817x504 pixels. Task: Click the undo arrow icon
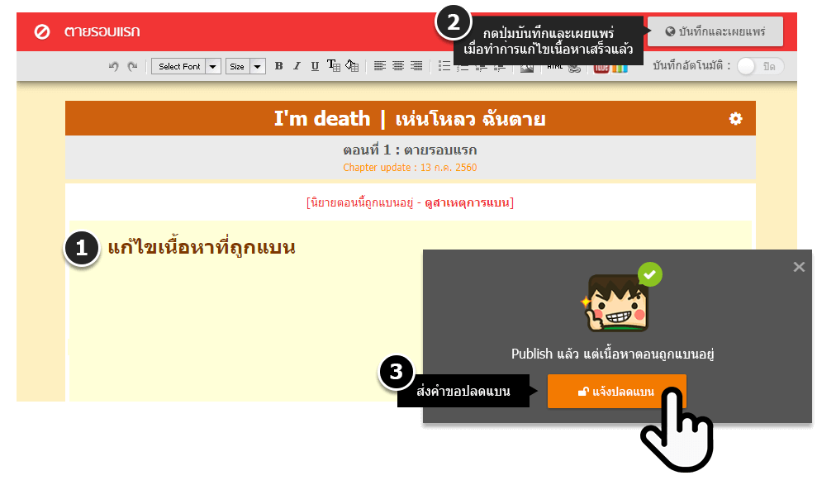click(x=114, y=66)
